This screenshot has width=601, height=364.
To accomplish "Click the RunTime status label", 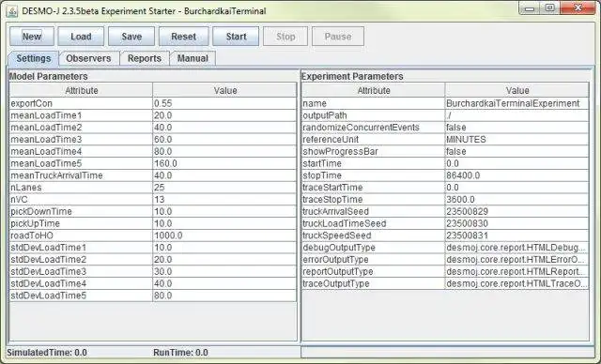I will click(x=180, y=353).
